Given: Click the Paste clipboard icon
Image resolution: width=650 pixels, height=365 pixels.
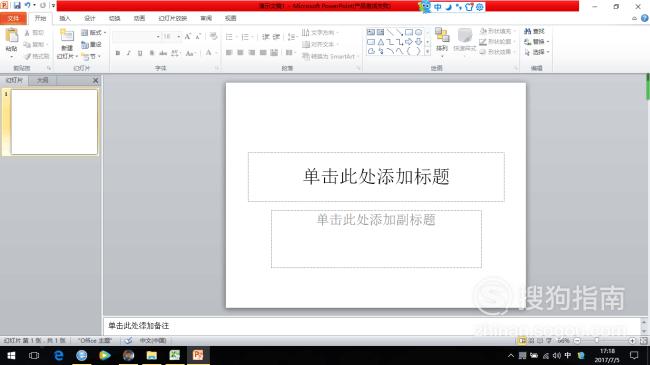Looking at the screenshot, I should 12,36.
